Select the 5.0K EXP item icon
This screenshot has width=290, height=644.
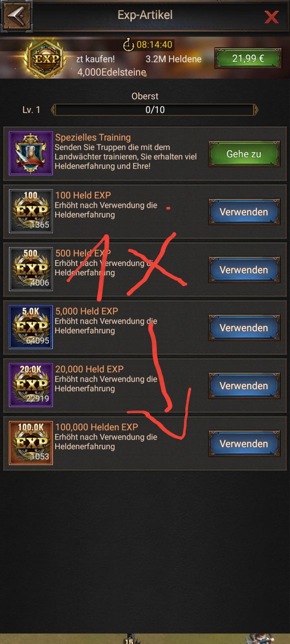tap(31, 327)
